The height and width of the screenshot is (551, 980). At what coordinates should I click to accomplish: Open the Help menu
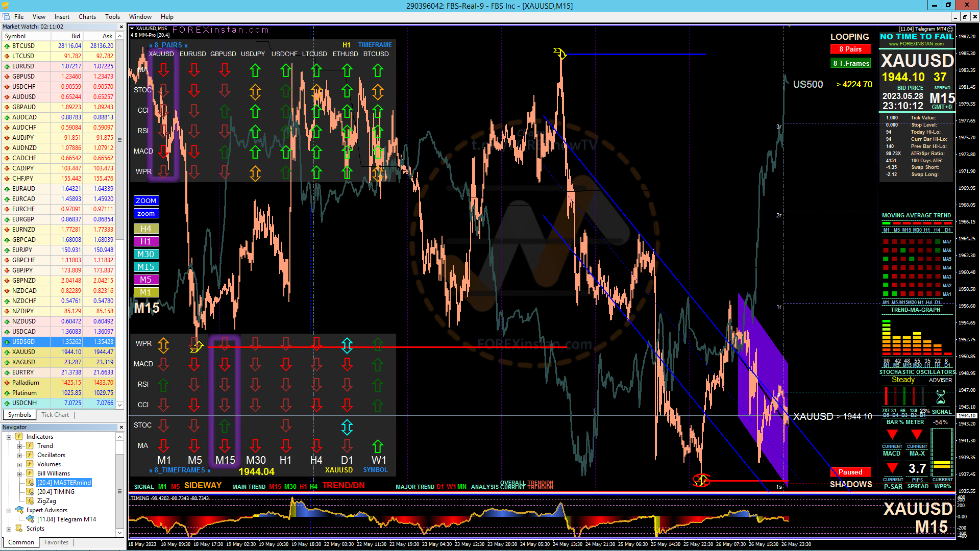pyautogui.click(x=167, y=17)
